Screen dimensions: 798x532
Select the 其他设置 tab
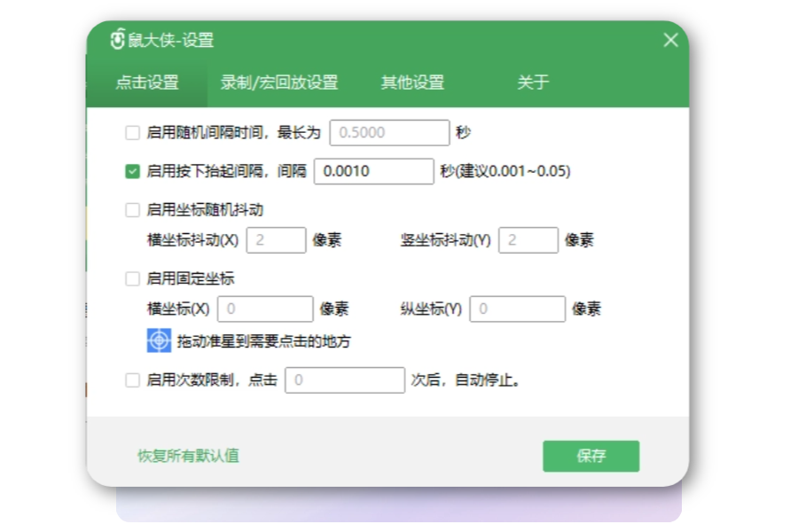412,82
